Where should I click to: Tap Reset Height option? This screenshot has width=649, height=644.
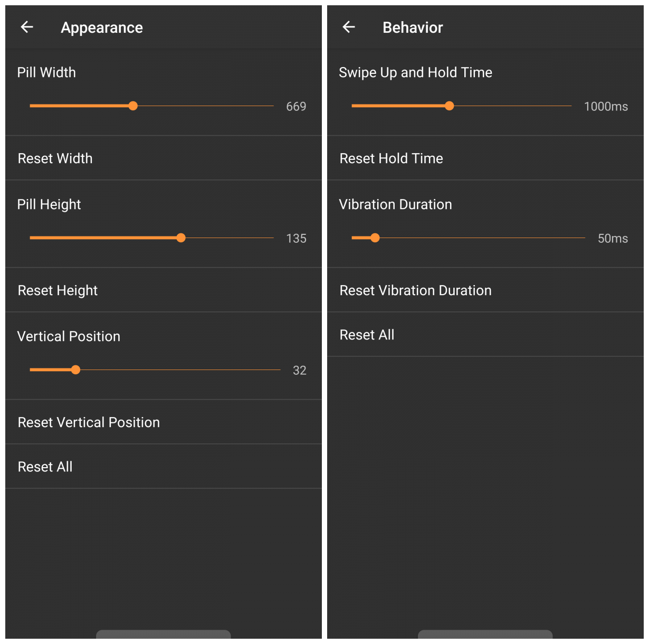pyautogui.click(x=164, y=290)
